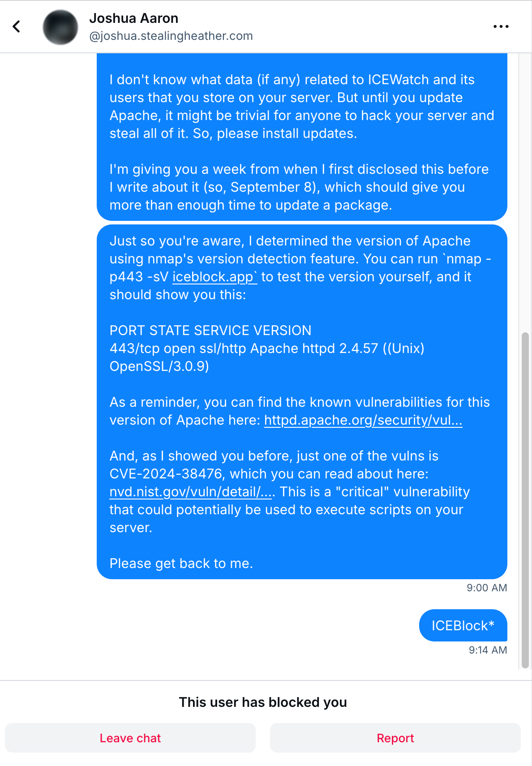Click the CVE-2024-38476 text in the message
The height and width of the screenshot is (766, 532).
[x=166, y=474]
